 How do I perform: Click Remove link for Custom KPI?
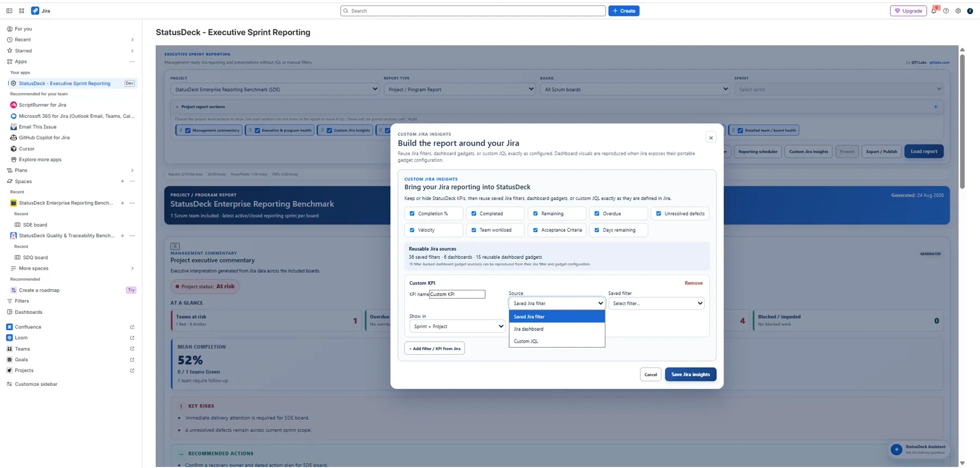[x=694, y=283]
